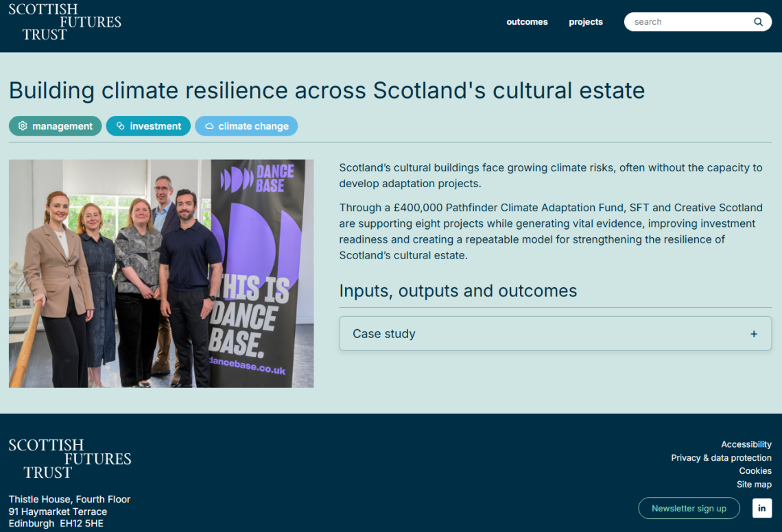Select the management tag
Image resolution: width=782 pixels, height=532 pixels.
click(x=56, y=126)
